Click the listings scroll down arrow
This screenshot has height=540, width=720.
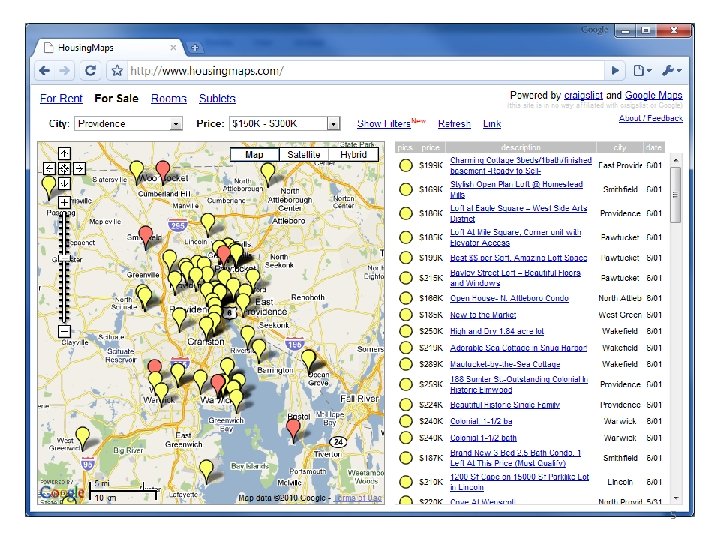[675, 498]
